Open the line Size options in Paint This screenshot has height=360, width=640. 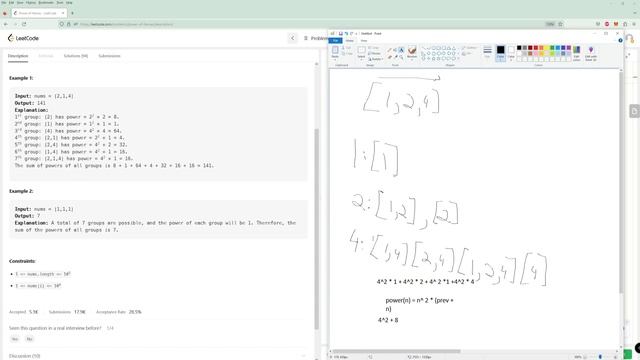[x=487, y=52]
